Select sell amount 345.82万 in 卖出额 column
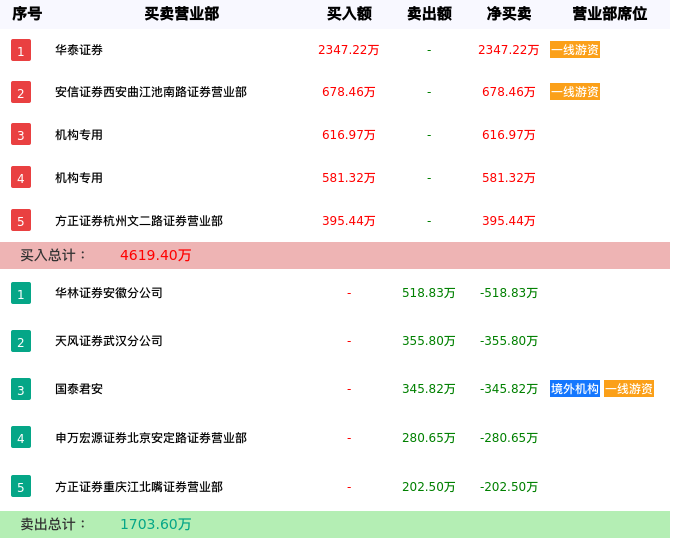This screenshot has height=540, width=676. coord(429,389)
